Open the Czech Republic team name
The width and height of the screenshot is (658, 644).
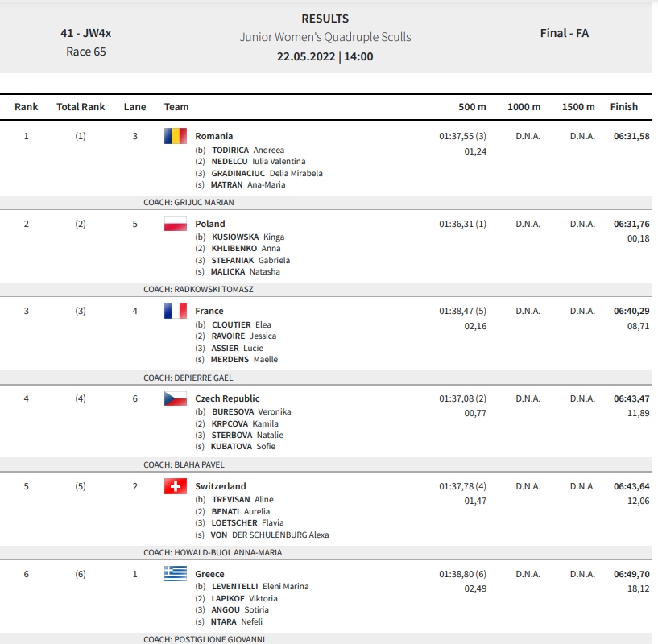click(227, 398)
